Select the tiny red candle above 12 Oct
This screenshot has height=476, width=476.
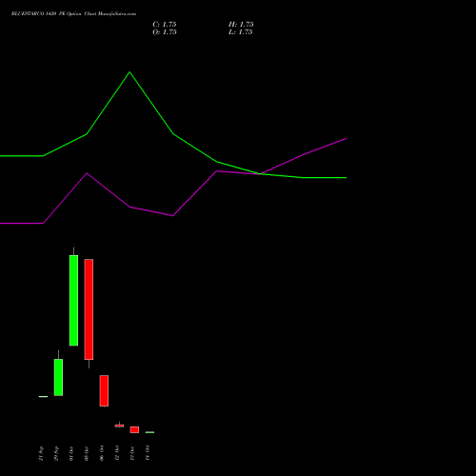(x=119, y=426)
